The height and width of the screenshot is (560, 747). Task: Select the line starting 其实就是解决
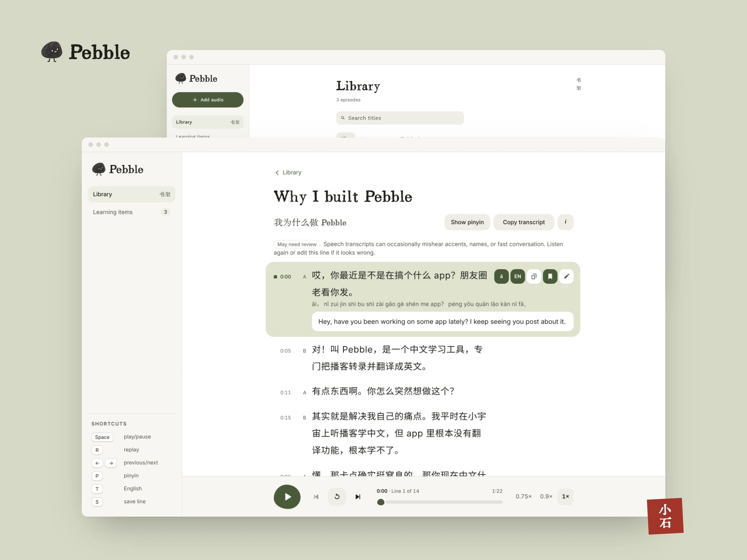point(399,433)
